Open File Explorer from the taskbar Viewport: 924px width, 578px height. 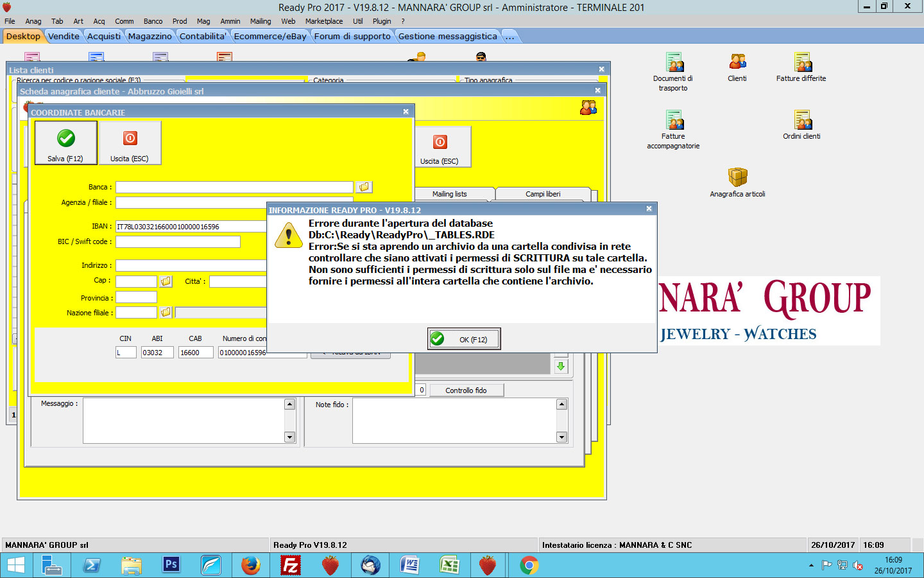pyautogui.click(x=132, y=565)
